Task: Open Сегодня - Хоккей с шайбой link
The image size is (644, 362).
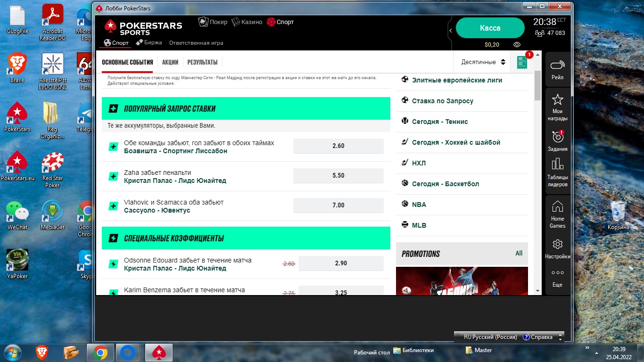Action: 456,142
